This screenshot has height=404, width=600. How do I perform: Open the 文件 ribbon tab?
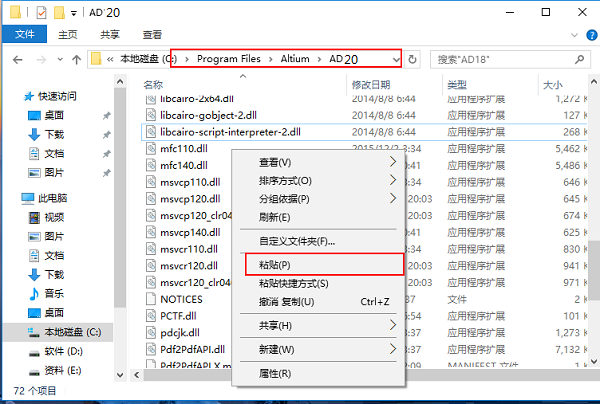[24, 34]
